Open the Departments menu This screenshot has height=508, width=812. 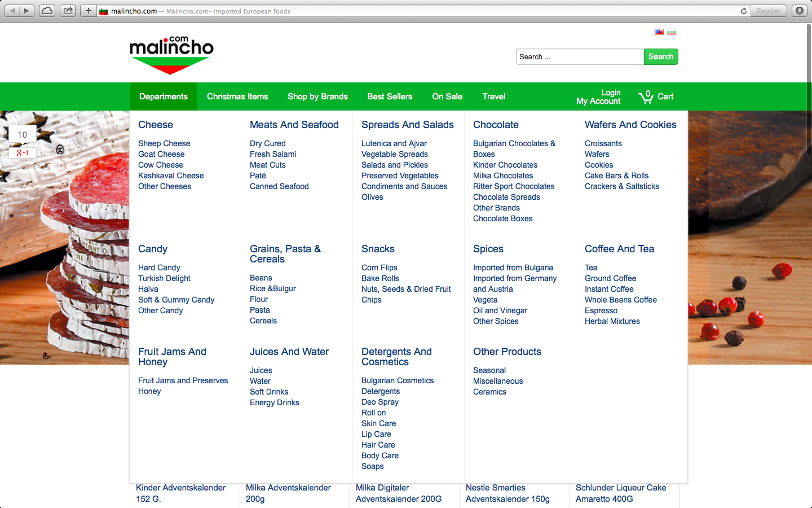pos(163,97)
